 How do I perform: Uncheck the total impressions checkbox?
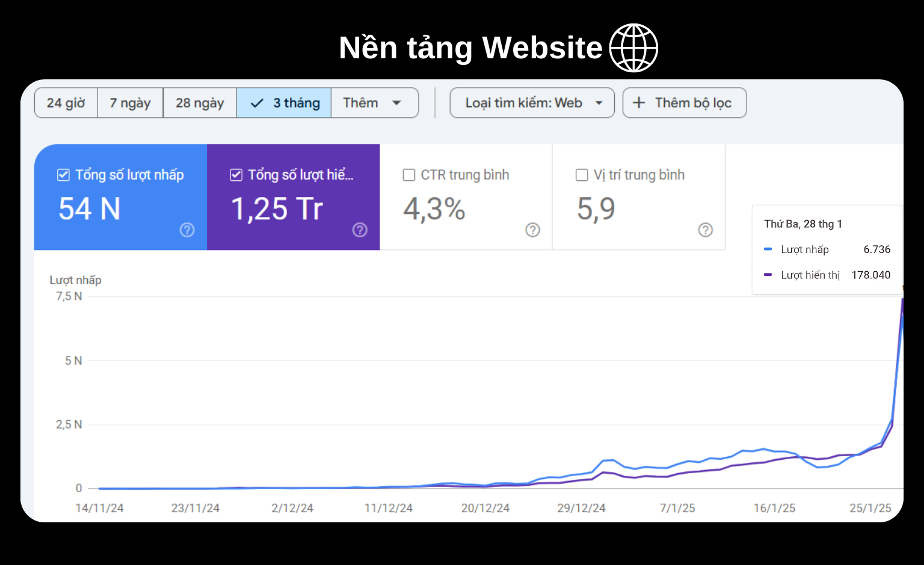point(236,175)
